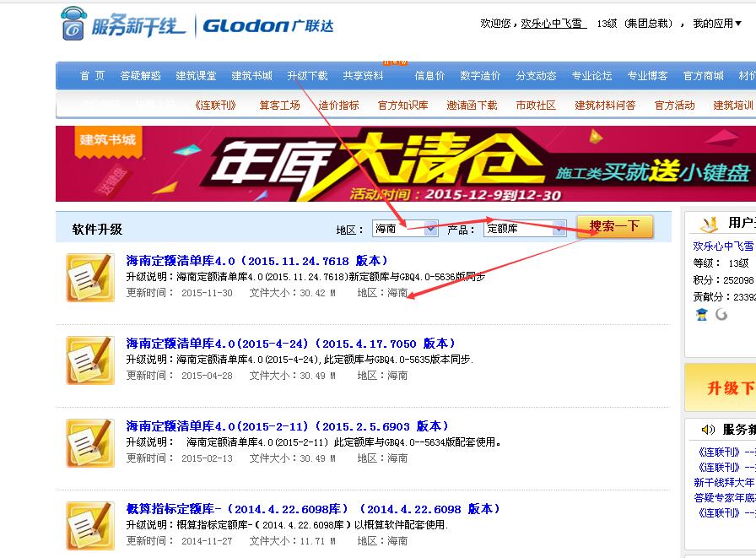Open the 我的应用 dropdown menu
The height and width of the screenshot is (558, 756).
717,23
